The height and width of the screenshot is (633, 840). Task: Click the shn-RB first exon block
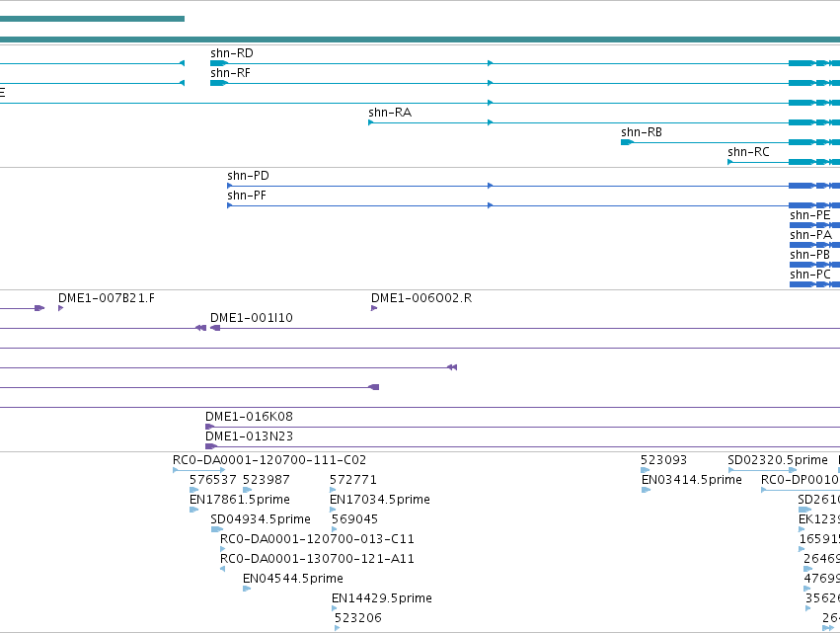pyautogui.click(x=627, y=142)
